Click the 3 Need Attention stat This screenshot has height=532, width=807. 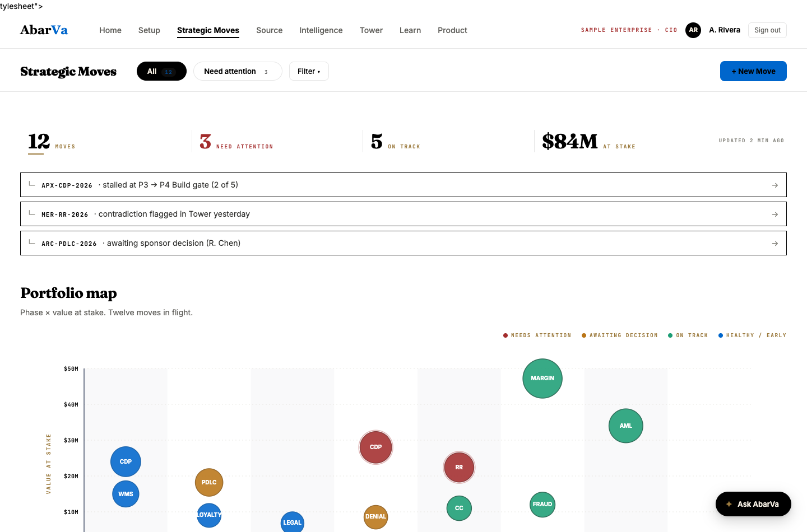236,142
